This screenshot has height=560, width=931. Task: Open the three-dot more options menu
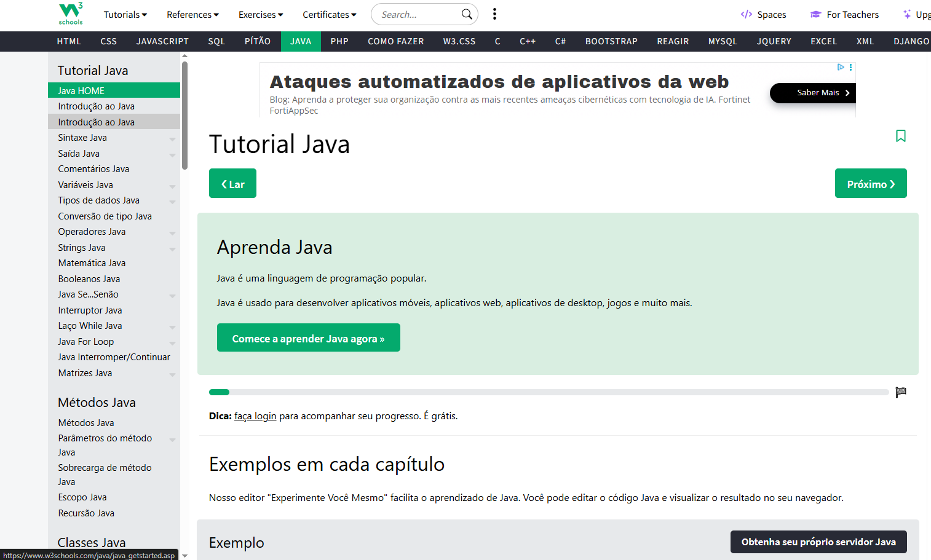tap(494, 14)
